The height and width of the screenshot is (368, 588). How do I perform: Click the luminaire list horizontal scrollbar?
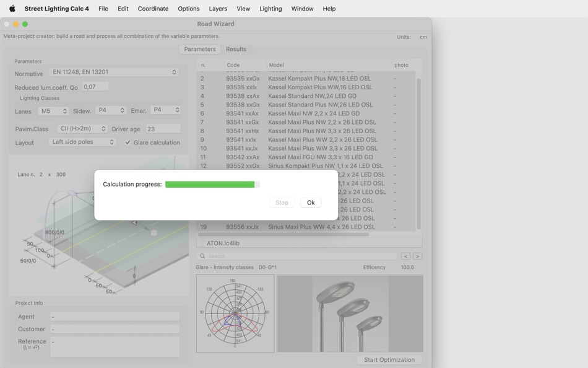pos(283,234)
